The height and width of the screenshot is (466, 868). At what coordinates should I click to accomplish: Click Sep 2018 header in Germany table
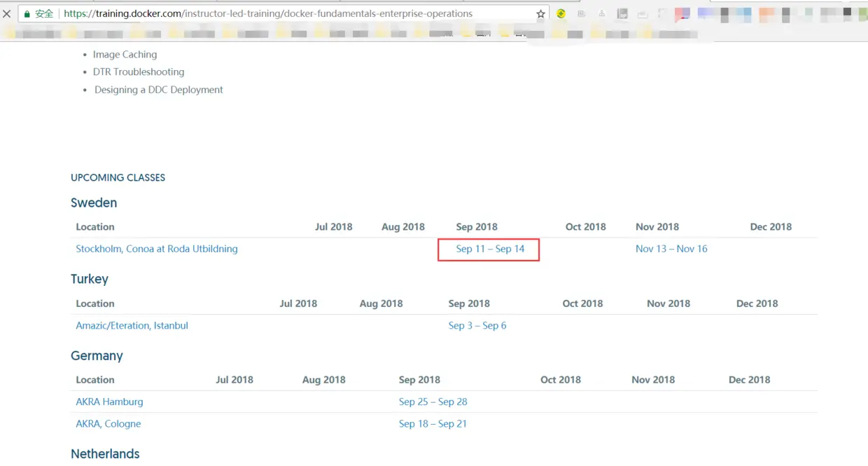click(x=419, y=380)
